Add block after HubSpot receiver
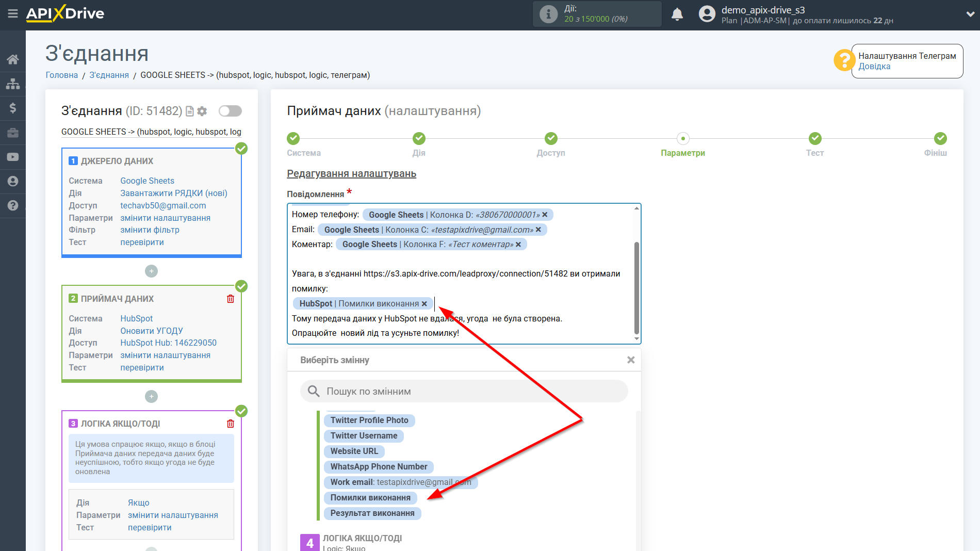 pyautogui.click(x=151, y=396)
